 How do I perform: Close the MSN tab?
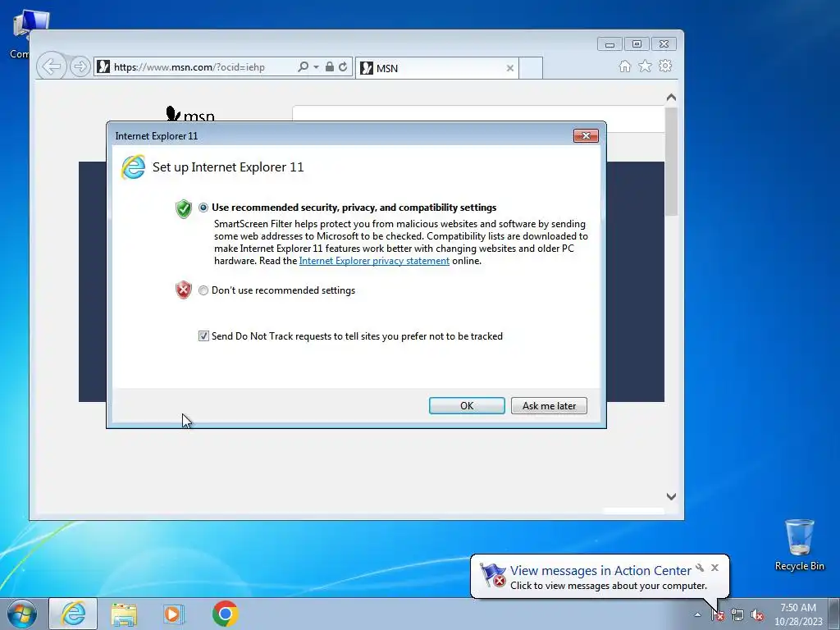pyautogui.click(x=510, y=68)
